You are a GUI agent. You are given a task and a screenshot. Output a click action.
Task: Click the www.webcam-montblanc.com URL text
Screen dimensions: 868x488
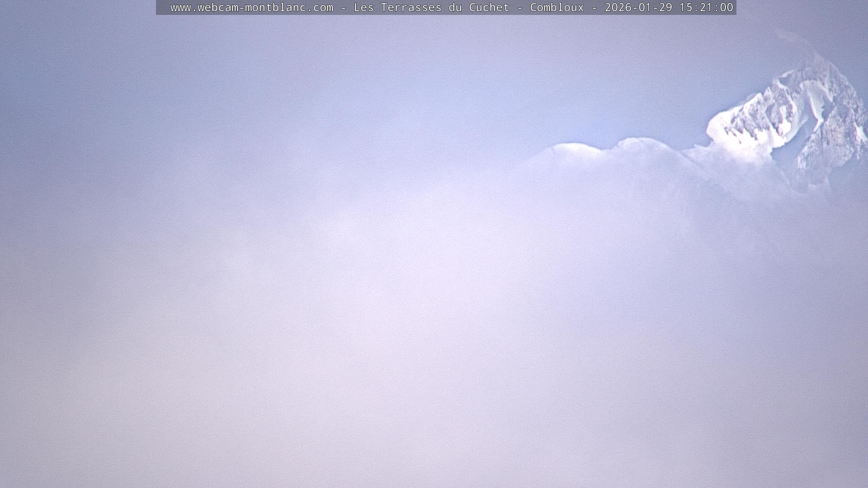pyautogui.click(x=252, y=7)
